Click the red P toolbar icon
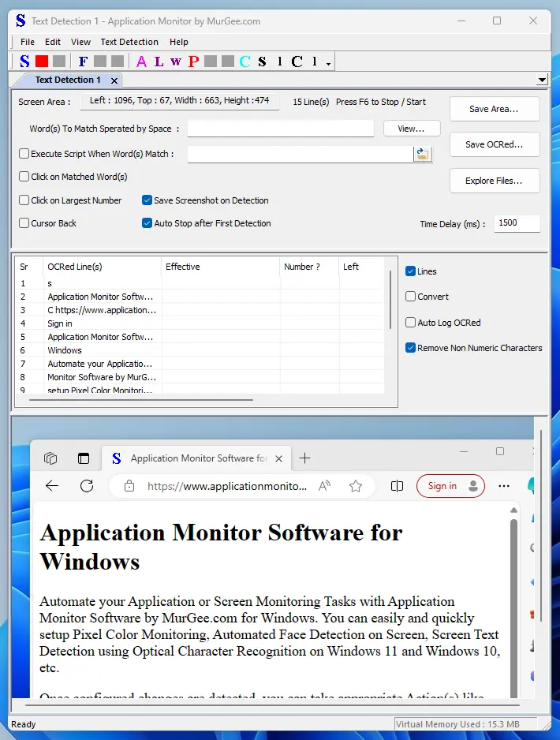Image resolution: width=560 pixels, height=740 pixels. (x=193, y=62)
